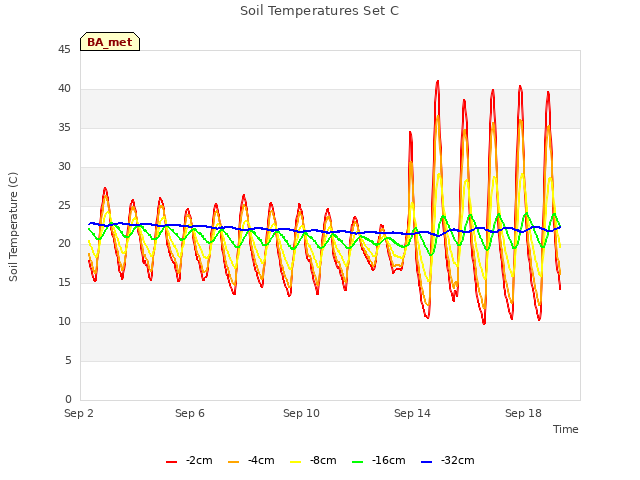Image resolution: width=640 pixels, height=480 pixels.
Task: Click the 30 y-axis tick label
Action: coord(64,167)
